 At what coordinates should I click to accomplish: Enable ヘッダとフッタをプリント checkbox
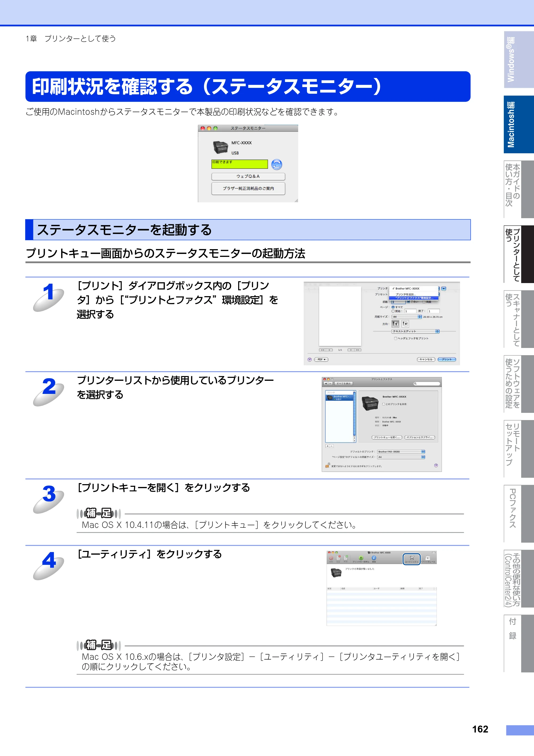tap(395, 338)
